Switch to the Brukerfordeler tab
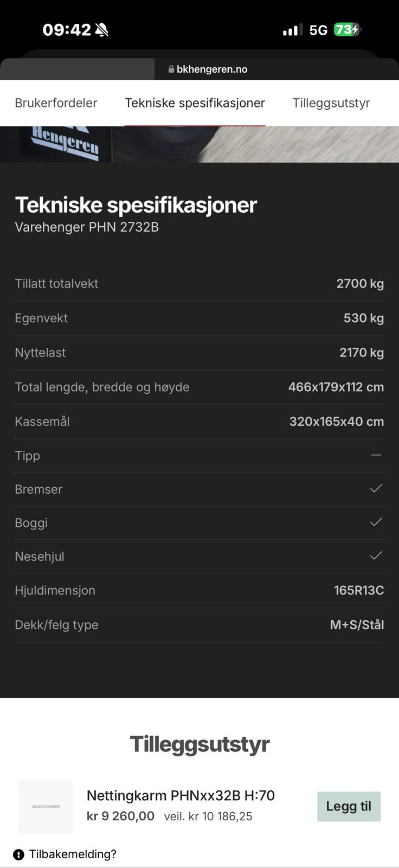399x868 pixels. pos(56,103)
